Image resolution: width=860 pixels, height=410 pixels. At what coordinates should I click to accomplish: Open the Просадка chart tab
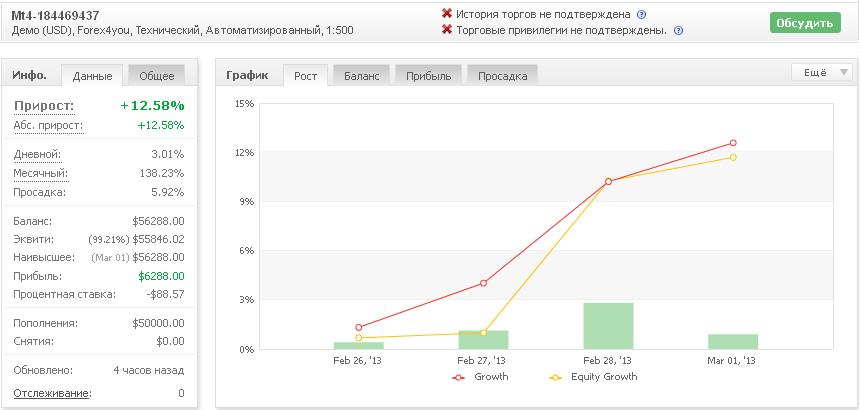502,76
